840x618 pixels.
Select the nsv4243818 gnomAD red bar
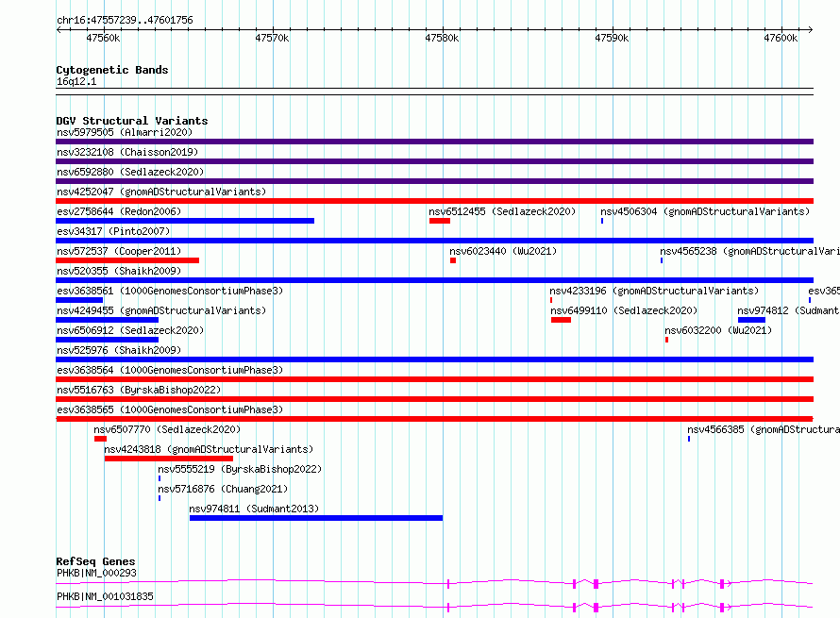point(169,459)
